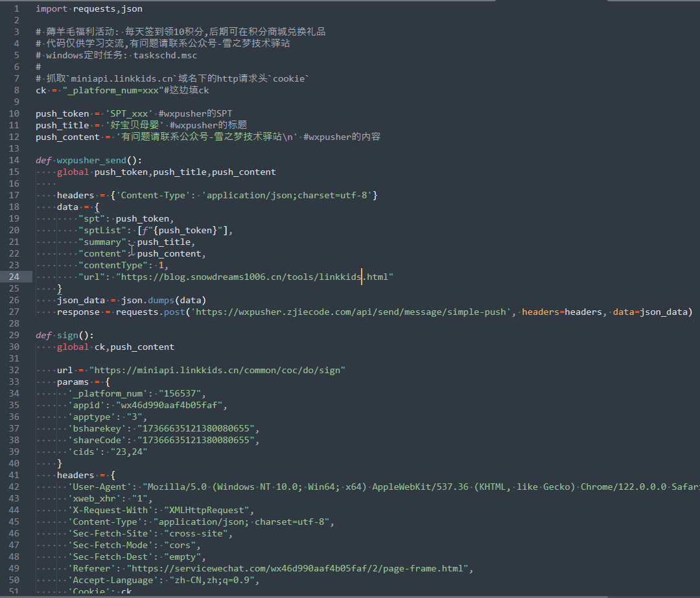Click line number 41 beside headers

click(x=13, y=475)
